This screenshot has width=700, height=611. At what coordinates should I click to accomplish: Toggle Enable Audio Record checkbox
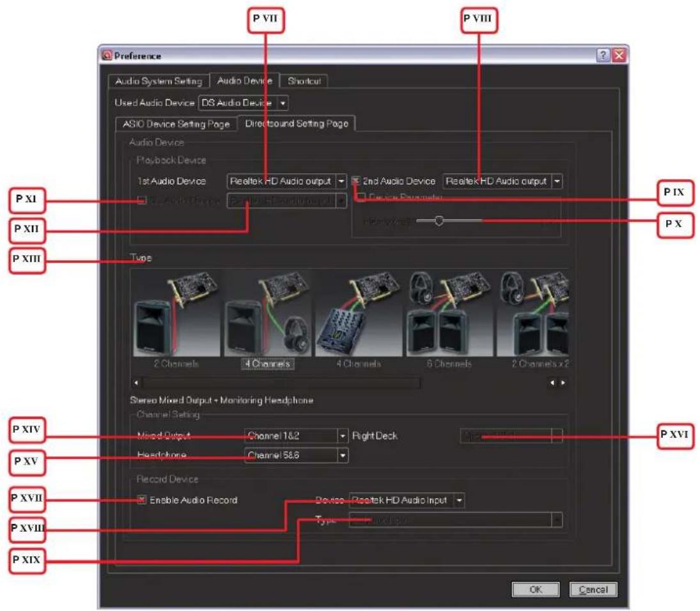[141, 500]
